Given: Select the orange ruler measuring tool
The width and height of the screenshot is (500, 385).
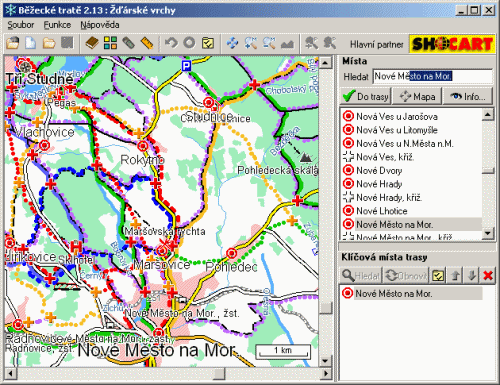Looking at the screenshot, I should [147, 43].
